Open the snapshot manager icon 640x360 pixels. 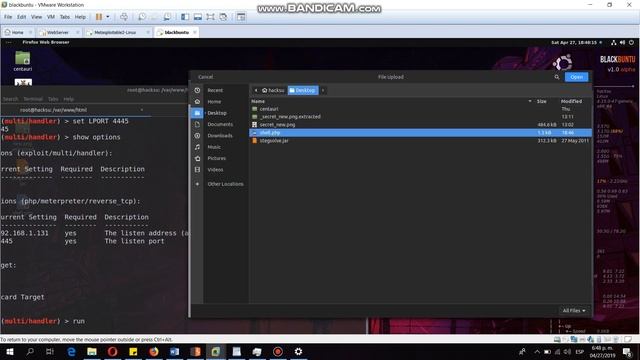[167, 17]
